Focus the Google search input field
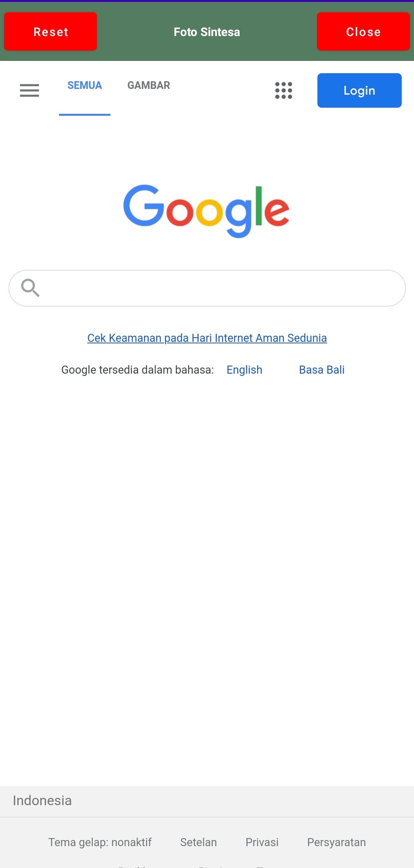Image resolution: width=414 pixels, height=868 pixels. tap(207, 288)
